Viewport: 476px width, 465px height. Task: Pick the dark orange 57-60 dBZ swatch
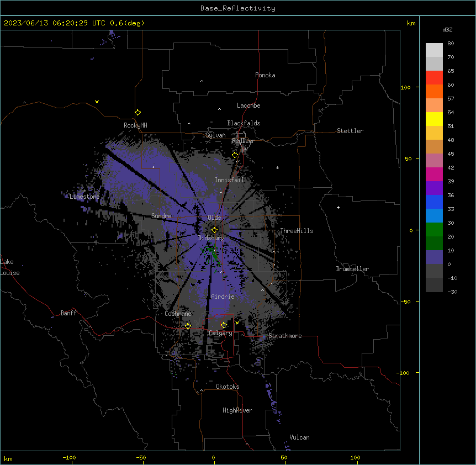coord(434,91)
